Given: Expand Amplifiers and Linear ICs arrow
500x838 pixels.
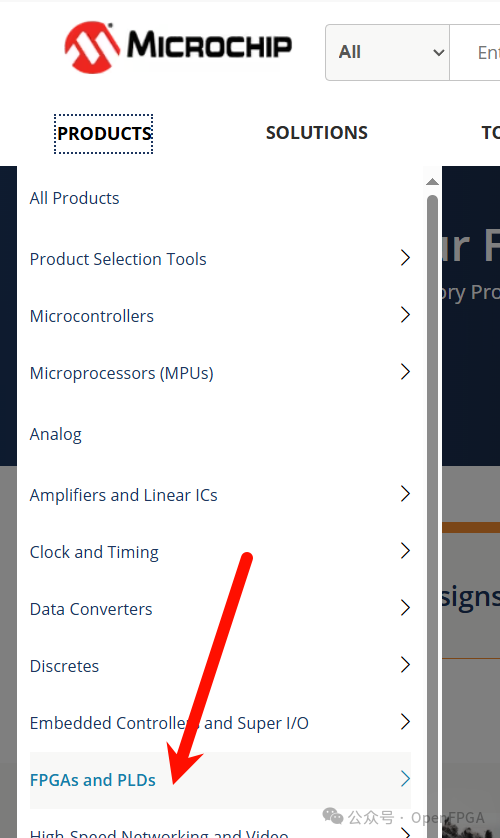Looking at the screenshot, I should 405,493.
